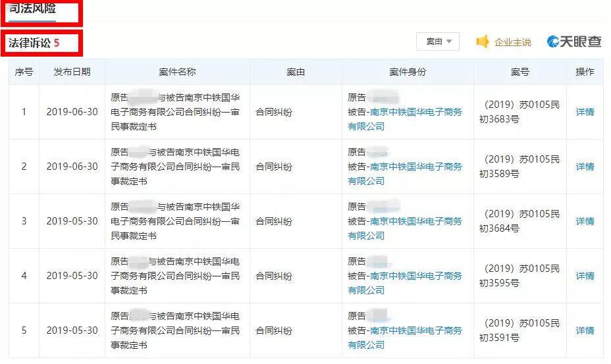Click the 天眼查 logo icon
The image size is (611, 364).
554,42
